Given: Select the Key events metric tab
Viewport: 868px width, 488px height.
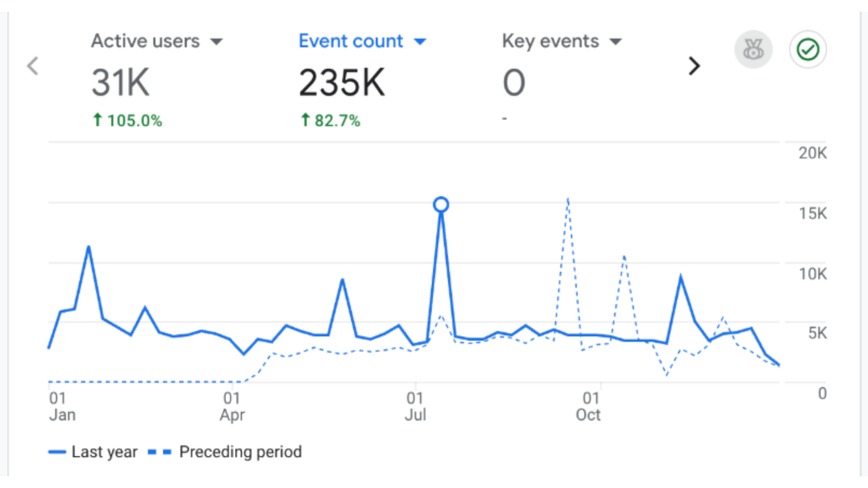Looking at the screenshot, I should click(x=550, y=41).
